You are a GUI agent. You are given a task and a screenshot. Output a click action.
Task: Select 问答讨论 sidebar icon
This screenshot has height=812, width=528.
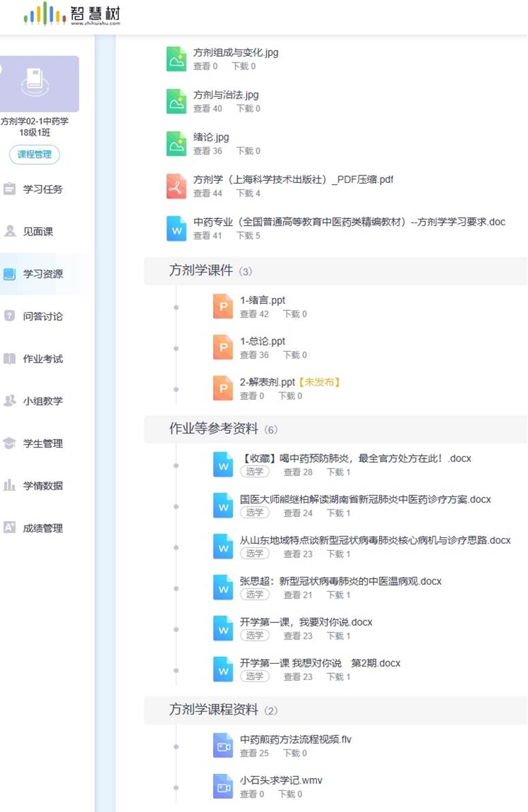(x=10, y=316)
